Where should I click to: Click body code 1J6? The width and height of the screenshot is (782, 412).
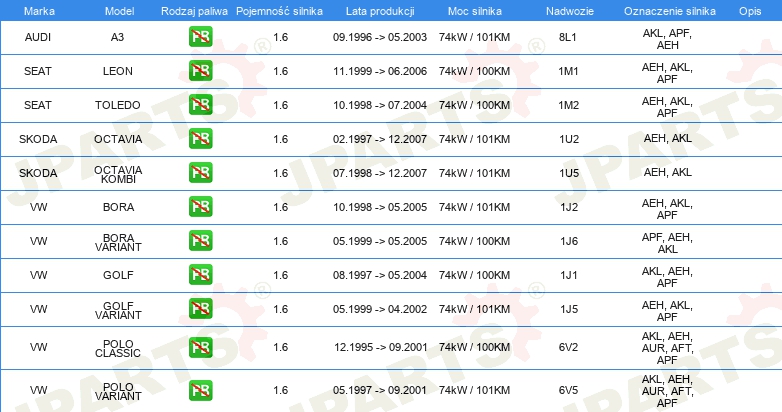(x=569, y=241)
